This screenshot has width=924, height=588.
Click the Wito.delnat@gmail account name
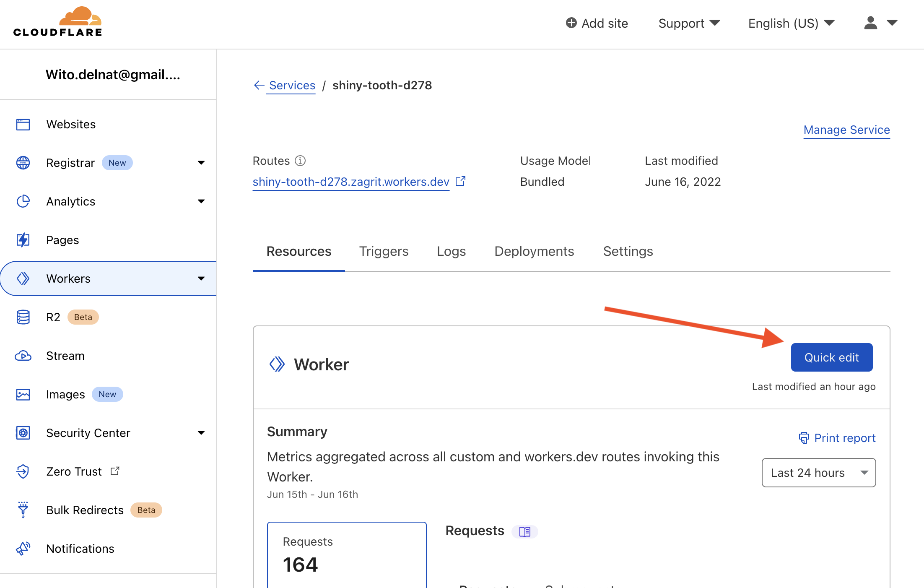coord(113,75)
